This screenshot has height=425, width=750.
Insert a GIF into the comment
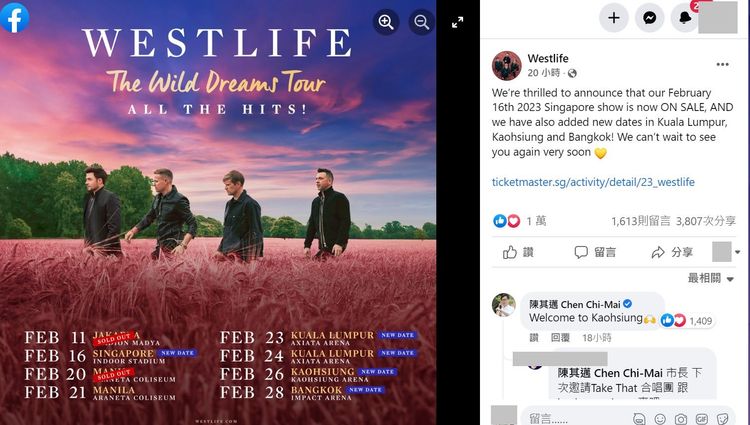pos(701,419)
